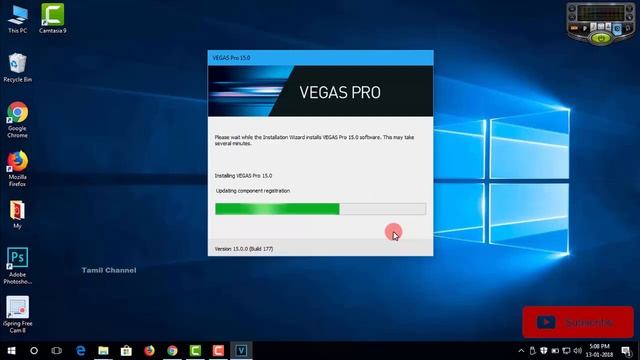Click the VEGAS PRO banner logo
The image size is (640, 360).
pyautogui.click(x=340, y=92)
